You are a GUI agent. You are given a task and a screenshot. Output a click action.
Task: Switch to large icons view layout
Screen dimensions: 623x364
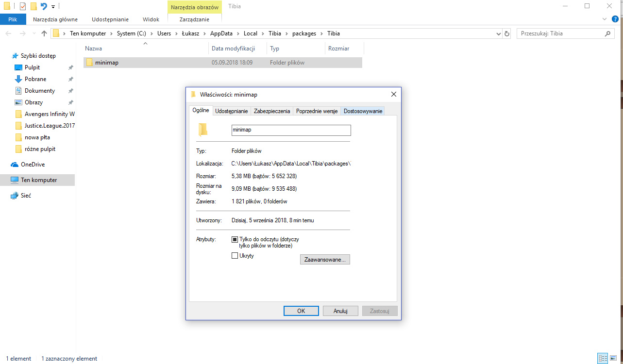[614, 359]
